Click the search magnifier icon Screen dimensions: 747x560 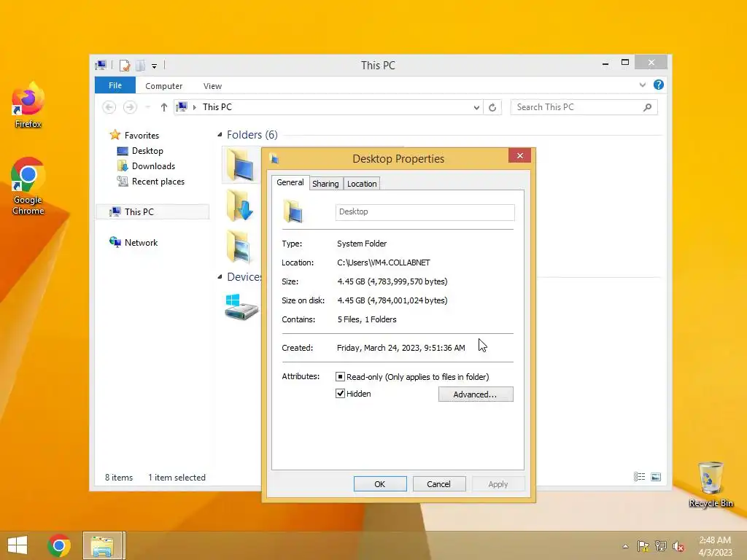tap(647, 107)
